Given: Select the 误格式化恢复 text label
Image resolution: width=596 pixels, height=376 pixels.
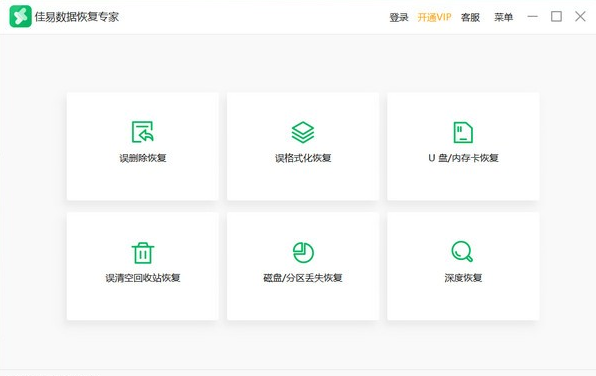Looking at the screenshot, I should tap(303, 158).
